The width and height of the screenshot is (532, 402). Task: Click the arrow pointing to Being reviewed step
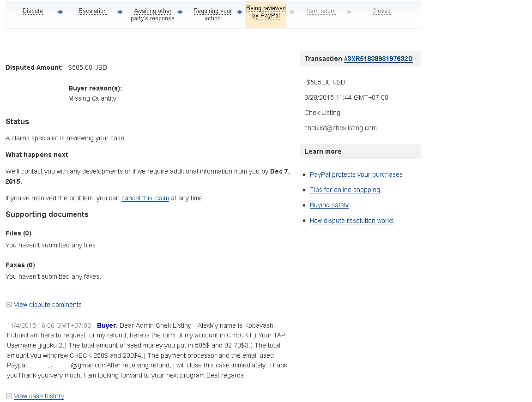pos(239,12)
